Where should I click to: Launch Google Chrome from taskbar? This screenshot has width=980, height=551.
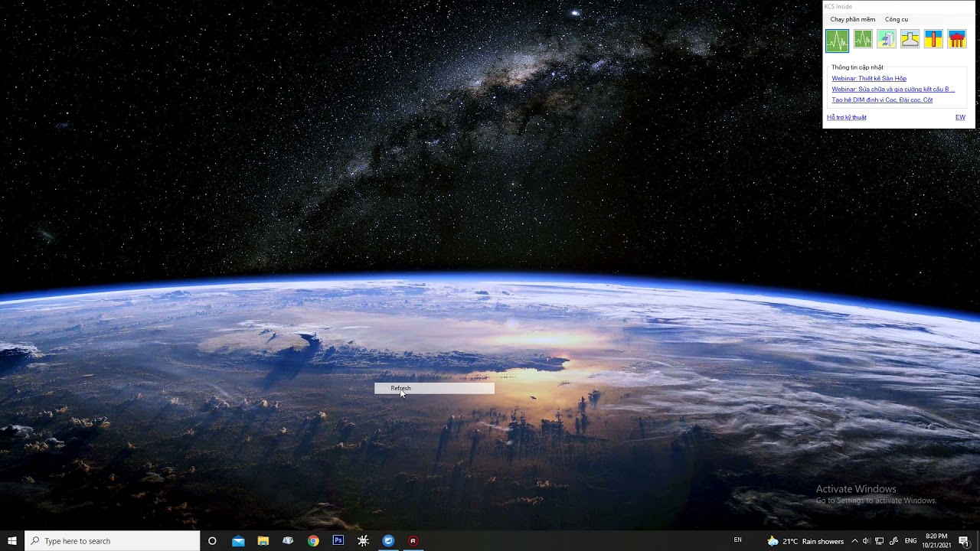coord(313,541)
